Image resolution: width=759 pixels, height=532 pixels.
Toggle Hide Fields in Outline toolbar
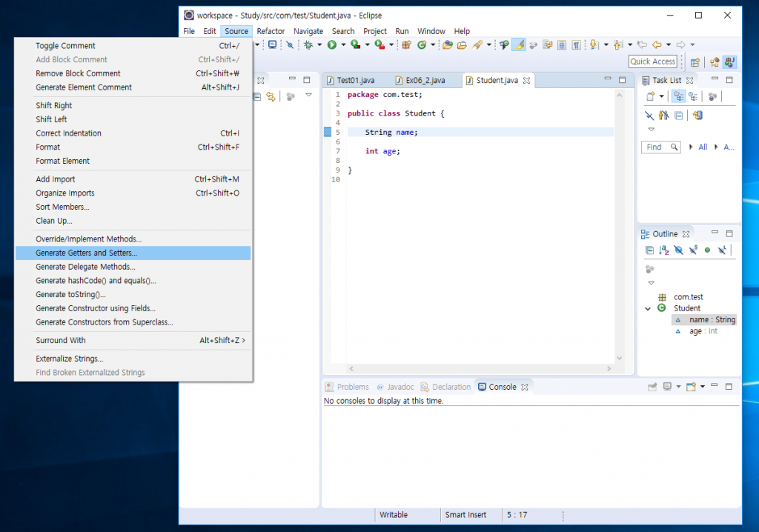click(x=678, y=250)
